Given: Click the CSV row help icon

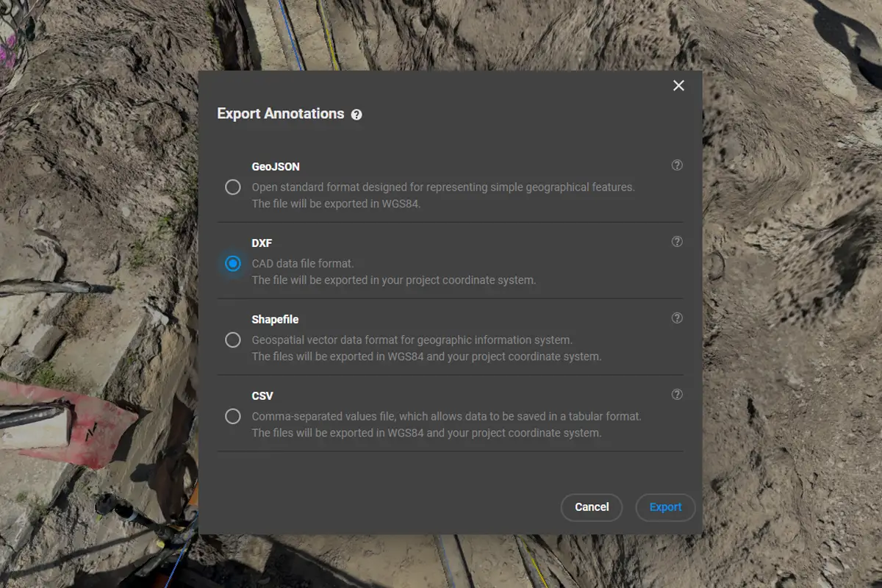Looking at the screenshot, I should (677, 395).
